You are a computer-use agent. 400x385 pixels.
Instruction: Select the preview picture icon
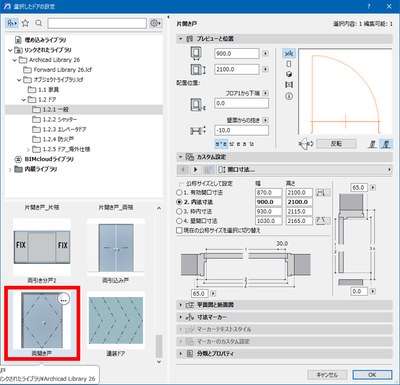pos(289,85)
